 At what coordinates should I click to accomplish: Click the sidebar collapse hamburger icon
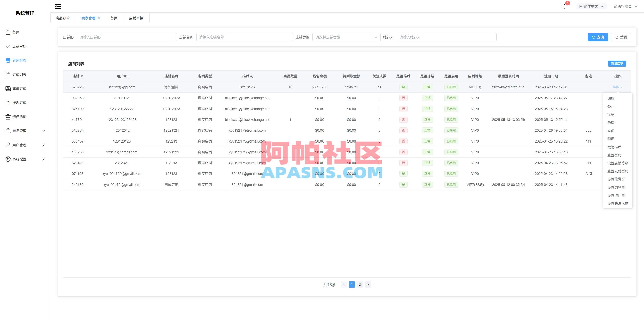point(58,6)
